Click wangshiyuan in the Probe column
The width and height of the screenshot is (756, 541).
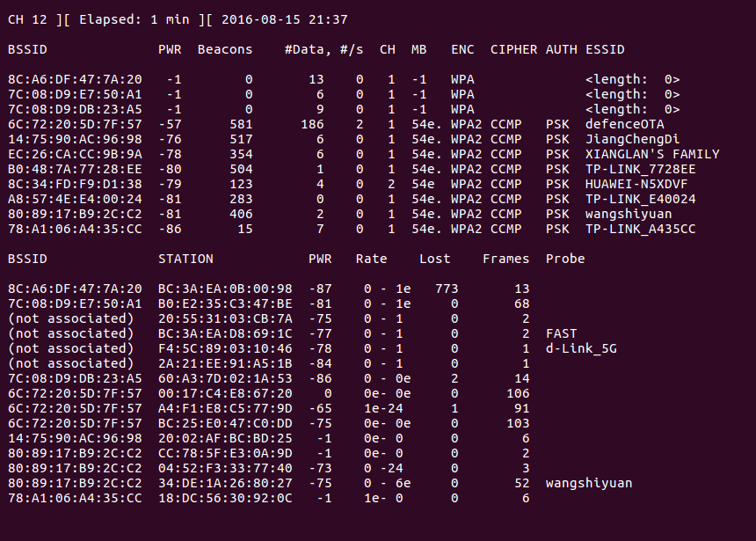click(588, 483)
